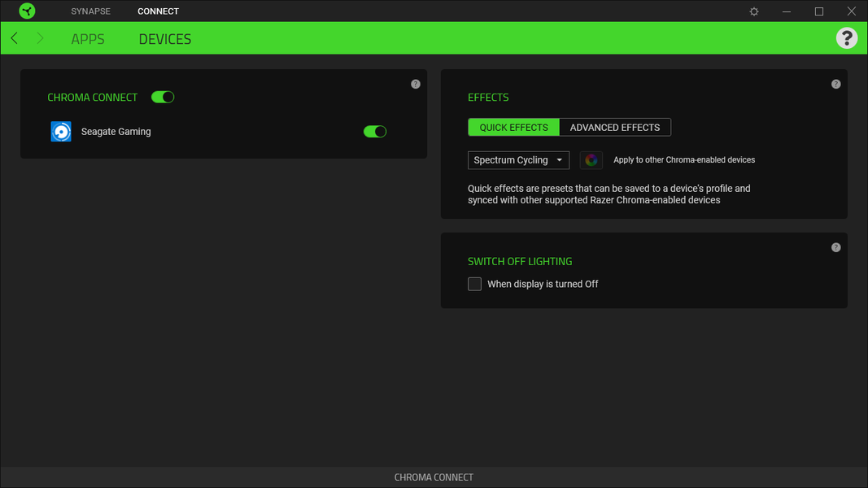The image size is (868, 488).
Task: Click the Chroma Connect heading
Action: coord(93,98)
